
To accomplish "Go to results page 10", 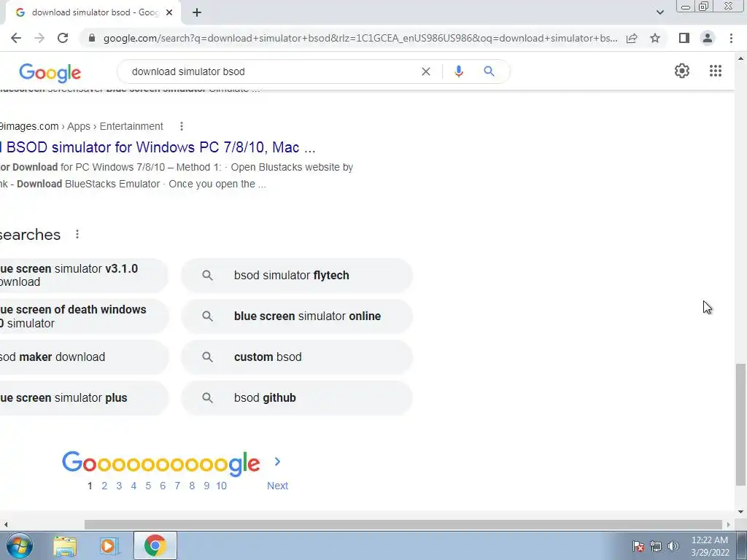I will [221, 486].
